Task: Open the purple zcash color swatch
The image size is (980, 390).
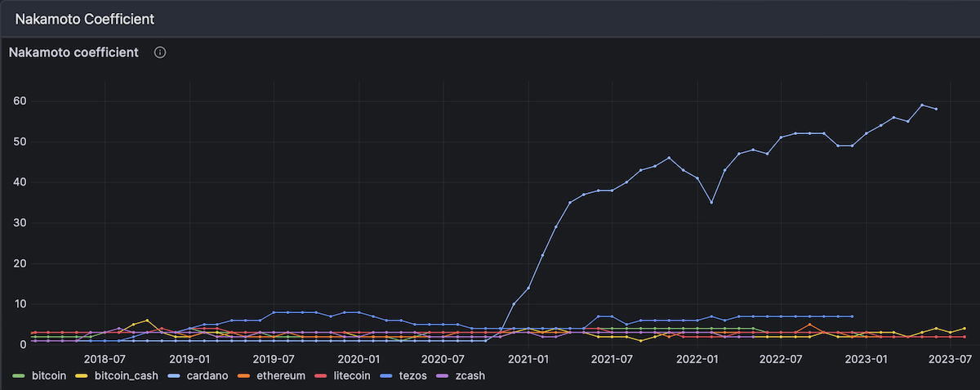Action: click(440, 375)
